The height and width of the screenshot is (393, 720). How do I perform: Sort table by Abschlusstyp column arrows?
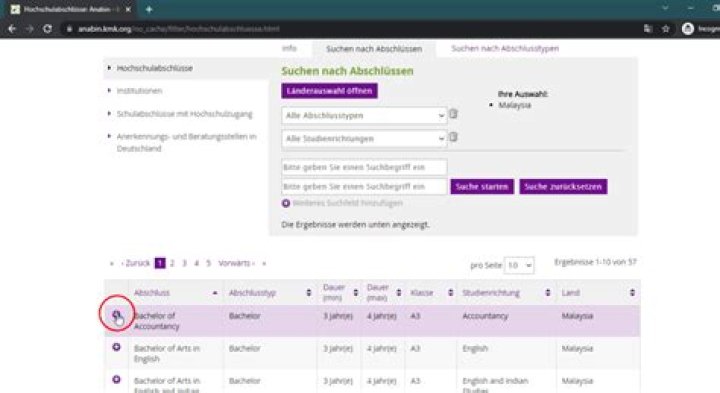click(309, 292)
